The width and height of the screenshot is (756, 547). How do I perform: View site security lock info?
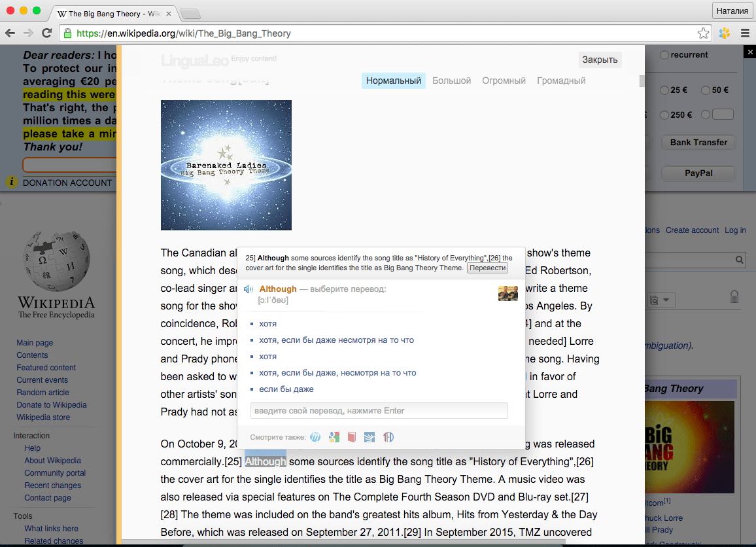[x=67, y=33]
